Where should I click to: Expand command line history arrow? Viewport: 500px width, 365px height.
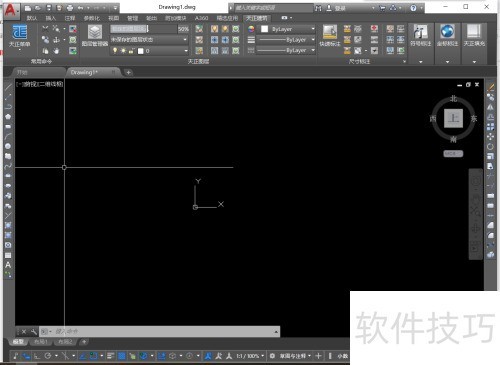[276, 332]
